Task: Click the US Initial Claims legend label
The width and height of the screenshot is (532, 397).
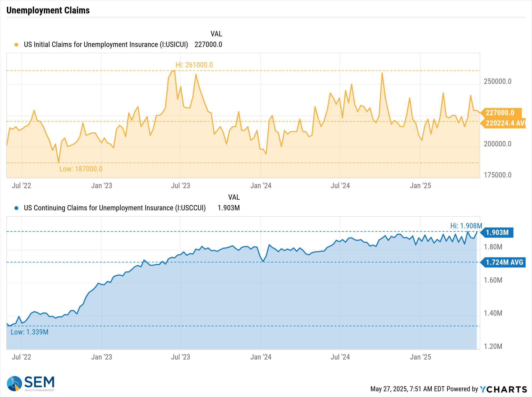Action: [x=106, y=44]
